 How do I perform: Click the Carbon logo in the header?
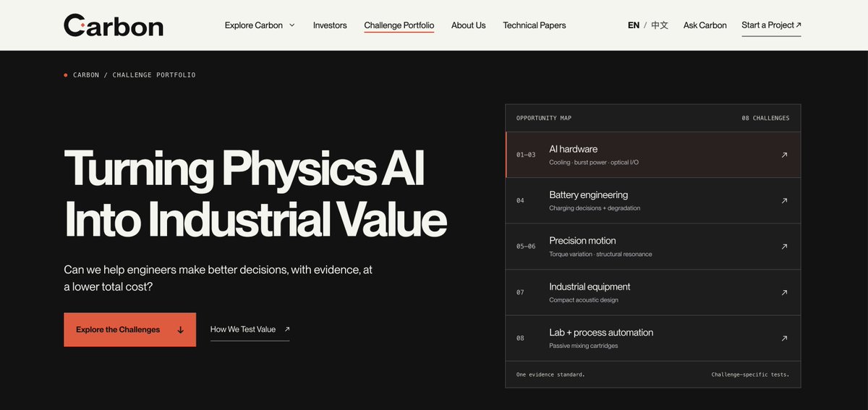point(114,25)
